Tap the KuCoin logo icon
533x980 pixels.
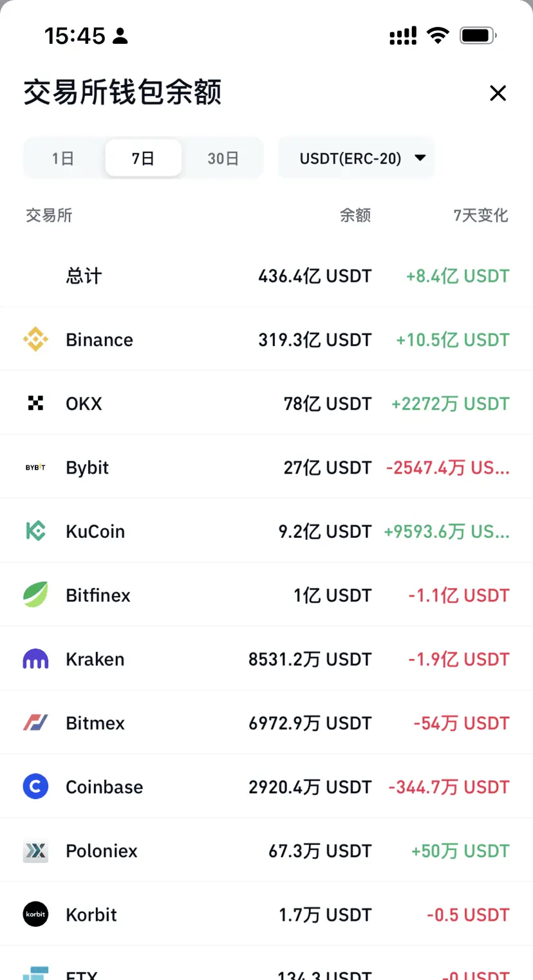pyautogui.click(x=35, y=531)
